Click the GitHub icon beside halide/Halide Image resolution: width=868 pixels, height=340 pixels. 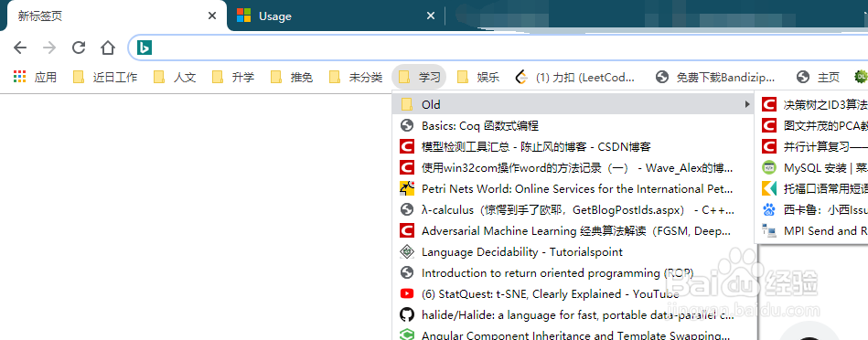[407, 314]
